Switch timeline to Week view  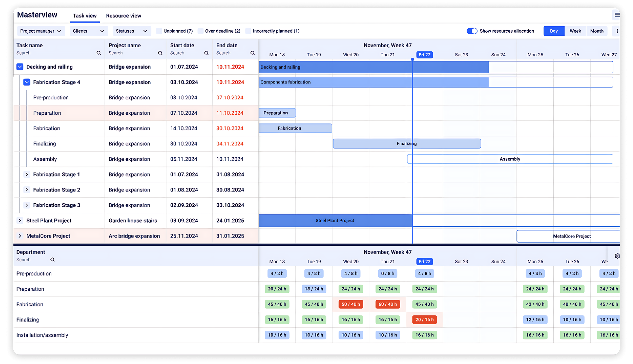tap(575, 31)
